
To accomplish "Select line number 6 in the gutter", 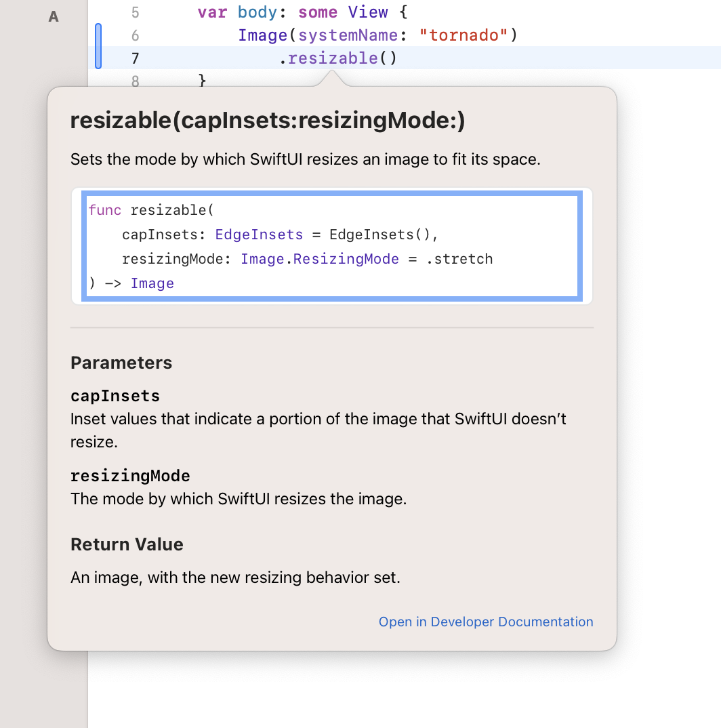I will coord(135,35).
